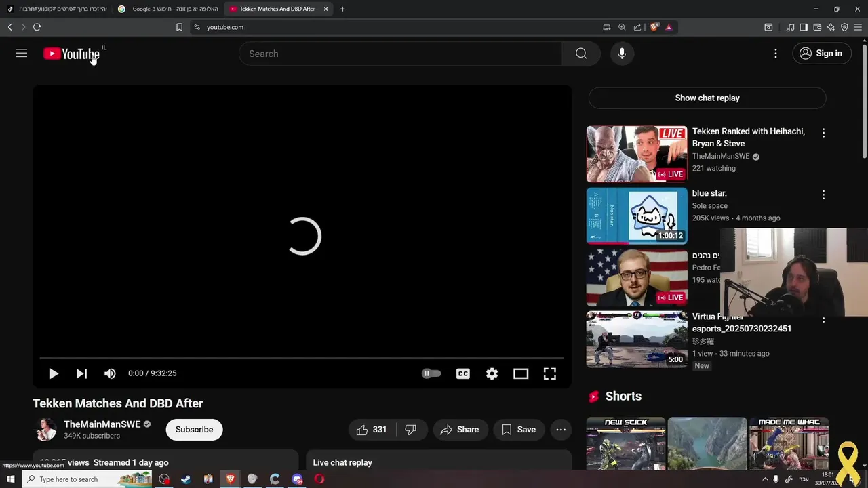Mute the video volume speaker icon
The height and width of the screenshot is (488, 868).
point(110,373)
